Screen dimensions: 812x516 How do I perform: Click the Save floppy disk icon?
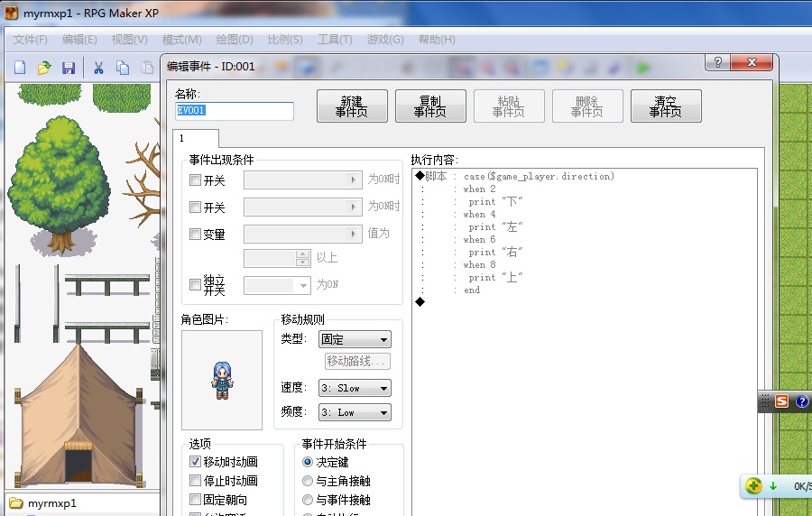click(69, 68)
